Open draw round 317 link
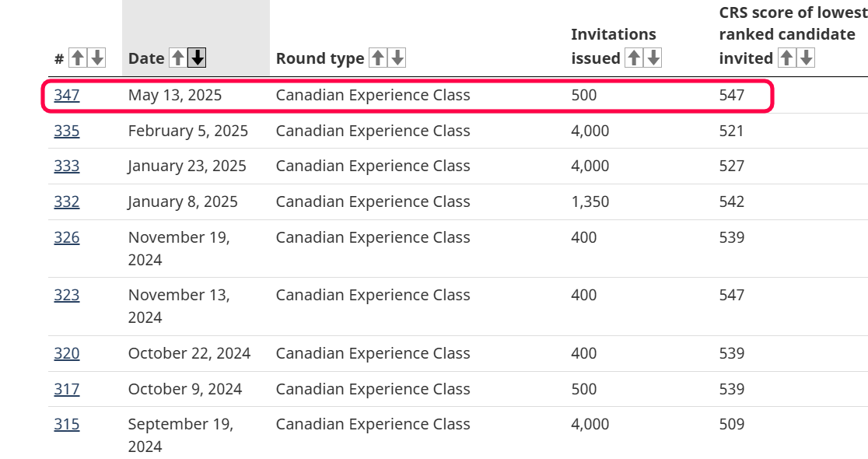868x459 pixels. click(x=66, y=389)
